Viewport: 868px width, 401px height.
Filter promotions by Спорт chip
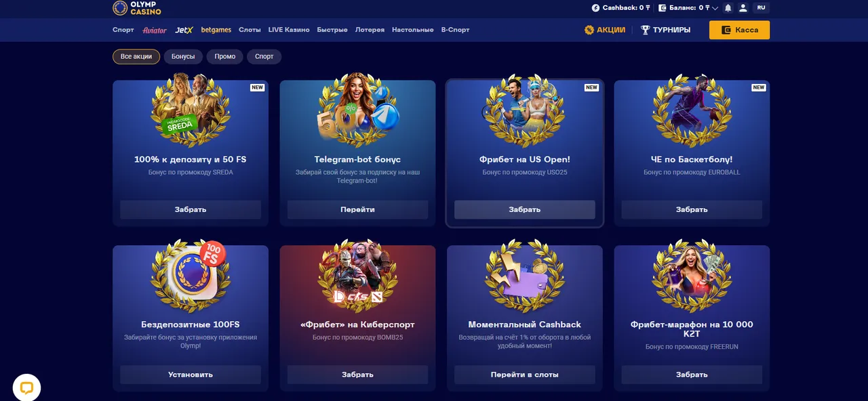(x=264, y=57)
